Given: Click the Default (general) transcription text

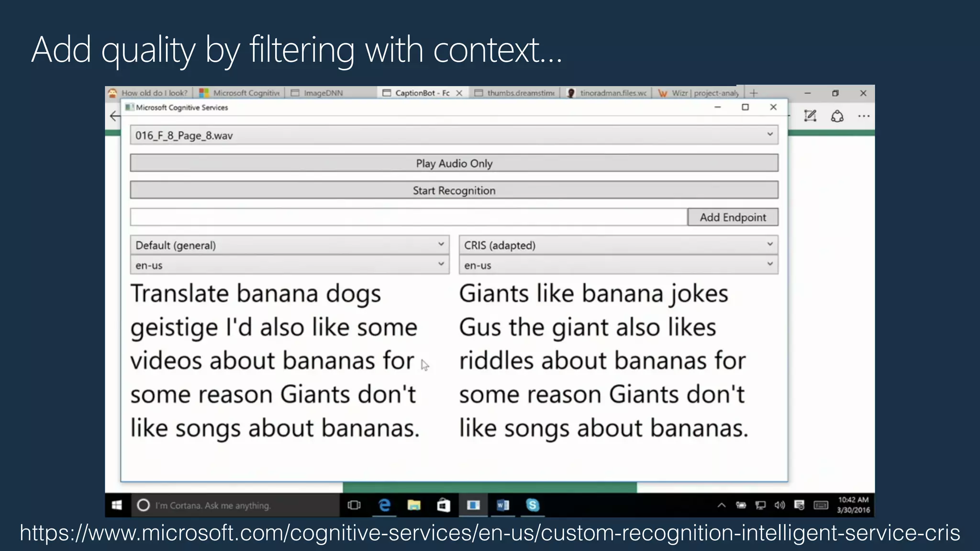Looking at the screenshot, I should [275, 361].
